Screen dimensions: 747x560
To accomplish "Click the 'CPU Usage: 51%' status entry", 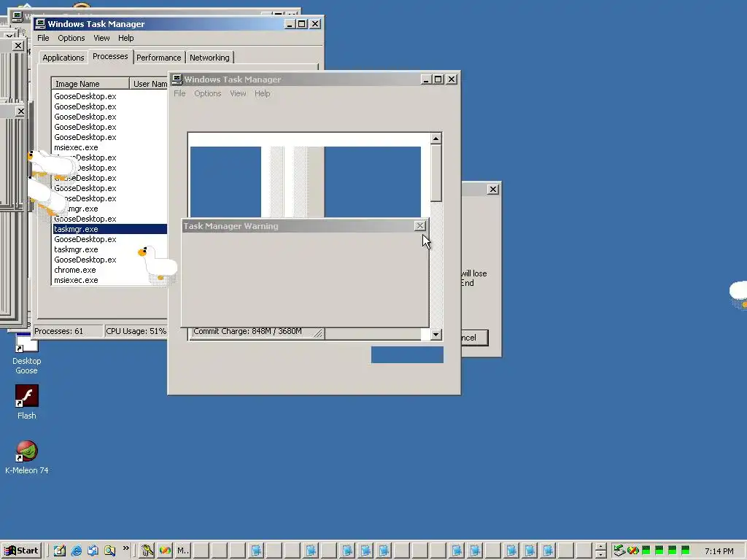I will pyautogui.click(x=136, y=331).
